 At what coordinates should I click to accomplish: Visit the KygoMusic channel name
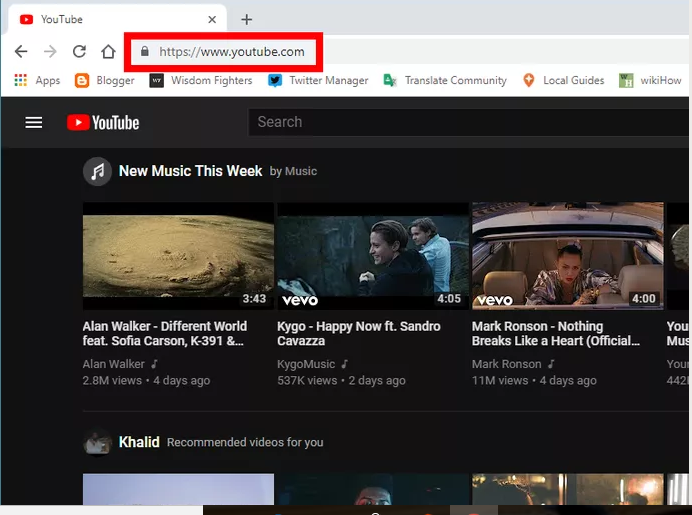tap(306, 364)
